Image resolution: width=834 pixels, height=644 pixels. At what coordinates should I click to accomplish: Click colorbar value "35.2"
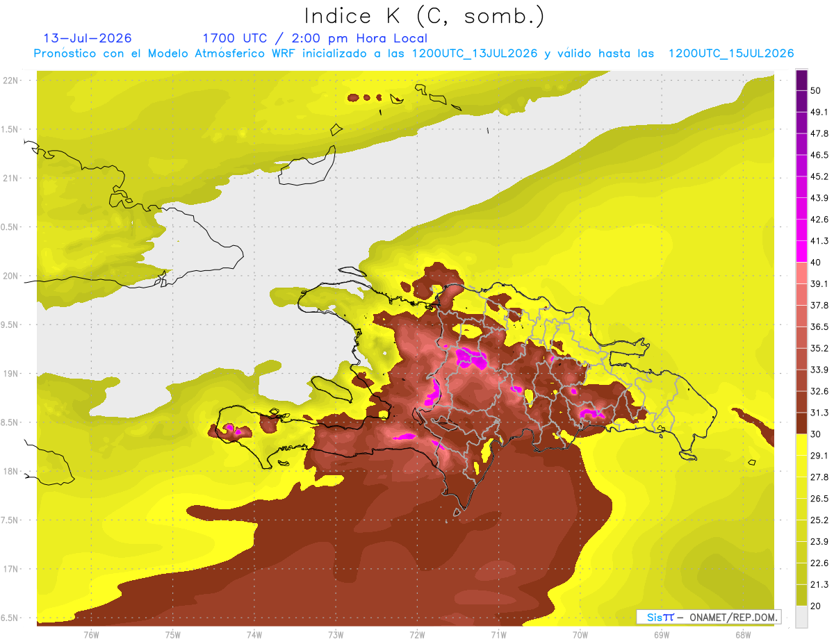819,348
